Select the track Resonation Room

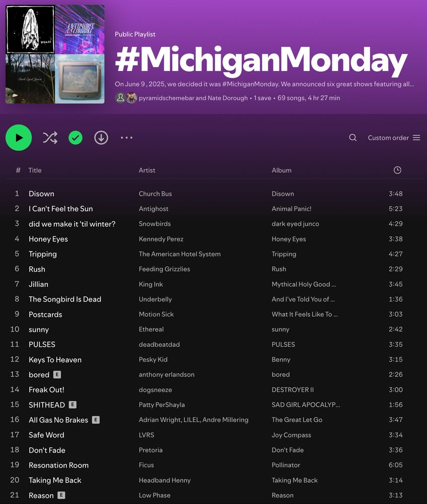click(59, 465)
